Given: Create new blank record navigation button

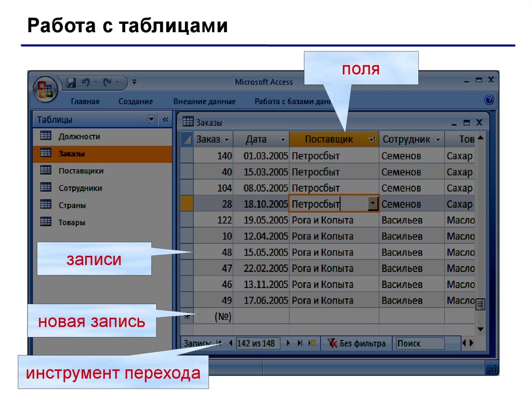Looking at the screenshot, I should (312, 343).
